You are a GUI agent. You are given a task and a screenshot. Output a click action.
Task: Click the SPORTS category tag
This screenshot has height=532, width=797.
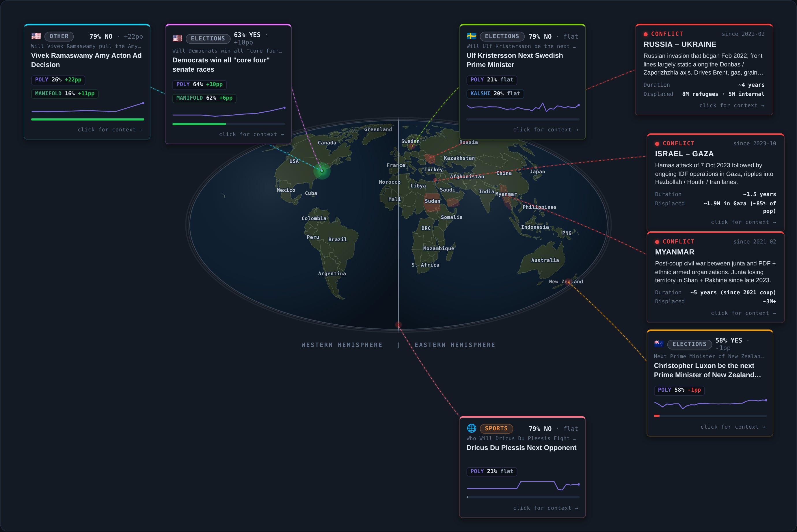(496, 429)
